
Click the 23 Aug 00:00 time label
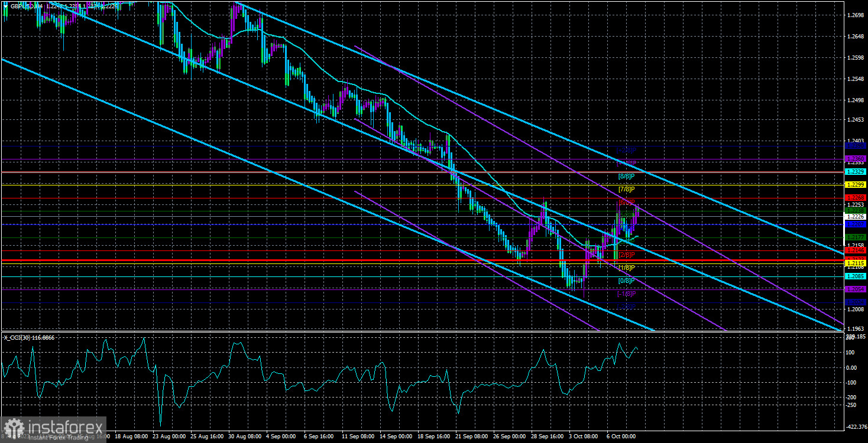click(x=169, y=437)
